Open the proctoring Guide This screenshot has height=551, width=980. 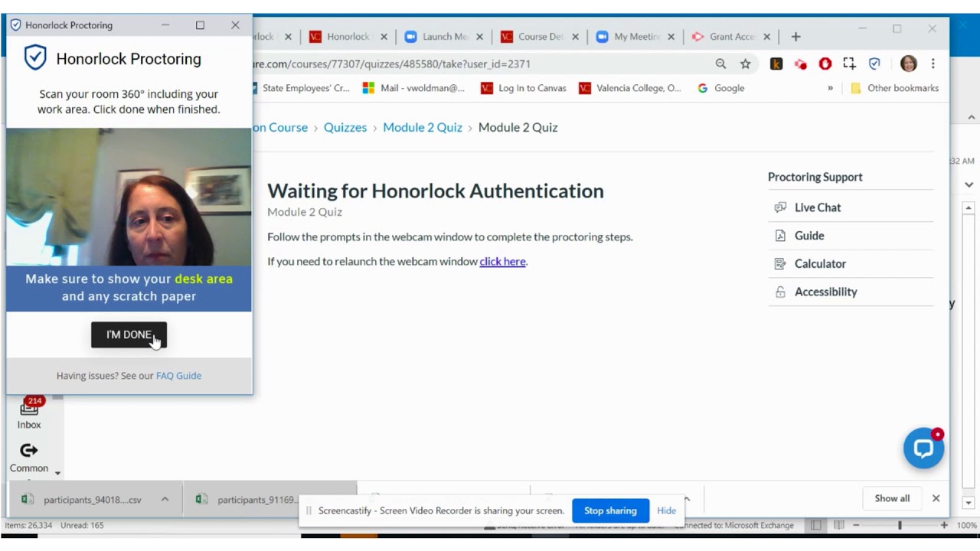pos(809,236)
